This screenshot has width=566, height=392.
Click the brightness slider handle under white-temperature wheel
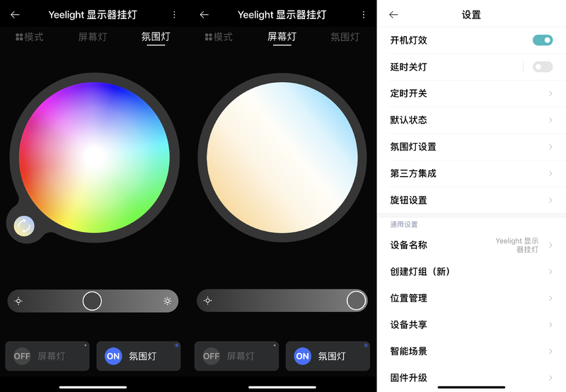pos(357,300)
